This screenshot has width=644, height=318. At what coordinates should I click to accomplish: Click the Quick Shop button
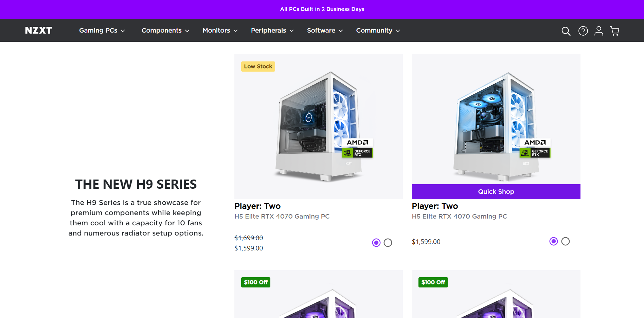(x=496, y=192)
